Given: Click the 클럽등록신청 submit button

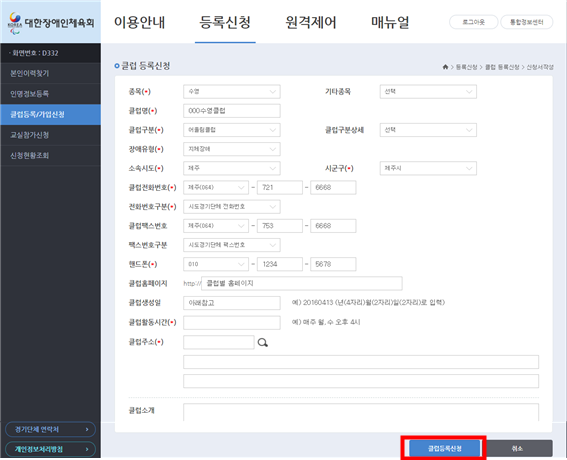Looking at the screenshot, I should pos(445,448).
